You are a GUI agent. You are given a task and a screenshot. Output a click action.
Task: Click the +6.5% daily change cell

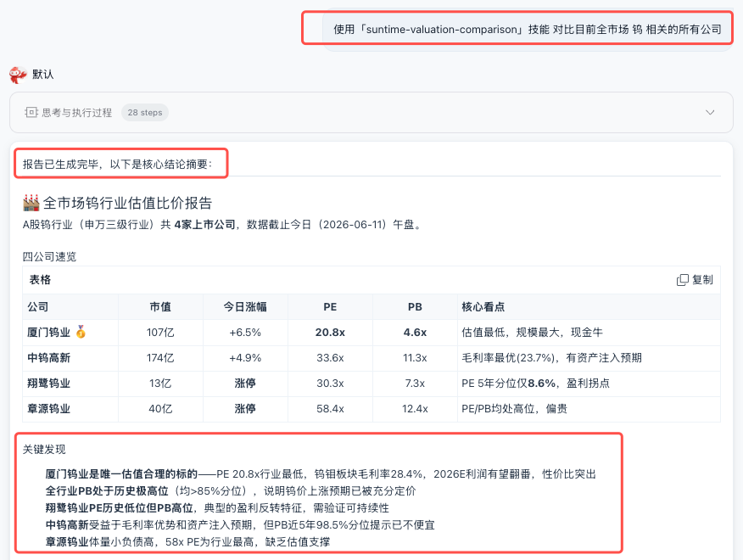click(245, 333)
